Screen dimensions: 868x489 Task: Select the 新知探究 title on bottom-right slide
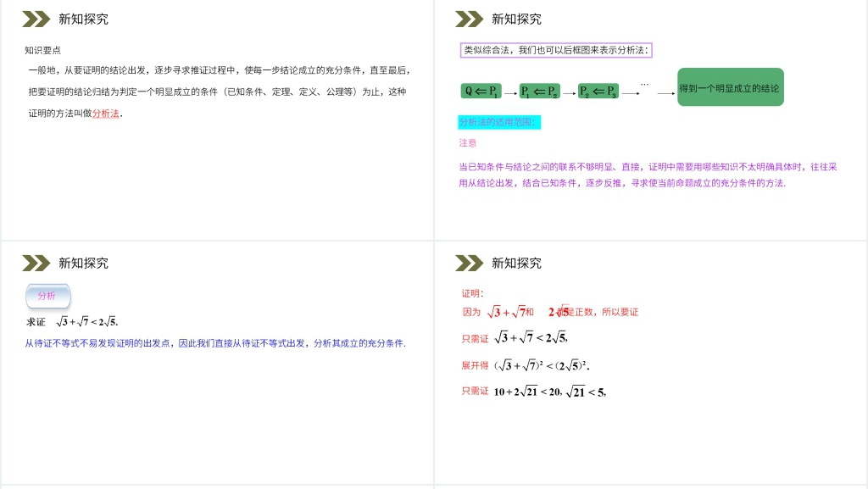coord(516,263)
